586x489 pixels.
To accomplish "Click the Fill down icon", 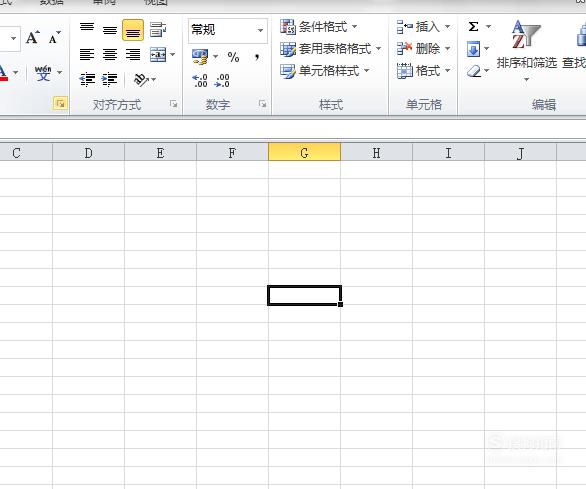I will (x=474, y=49).
